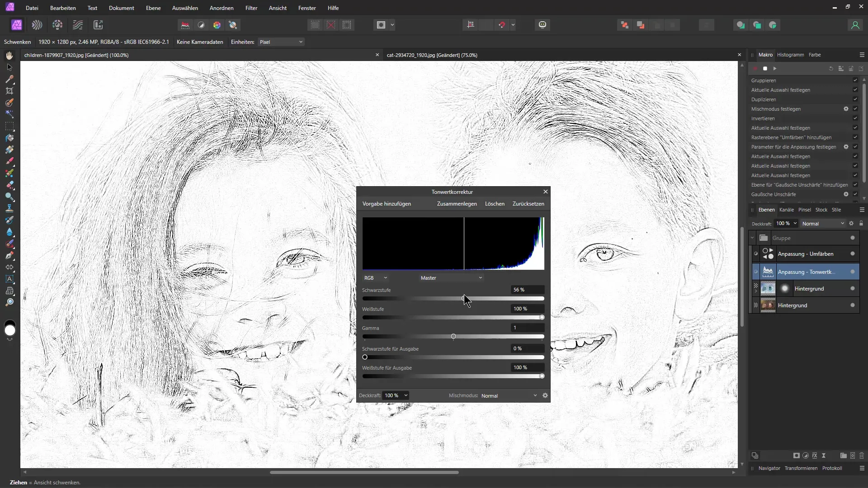Screen dimensions: 868x488
Task: Open the account person icon
Action: [x=855, y=25]
